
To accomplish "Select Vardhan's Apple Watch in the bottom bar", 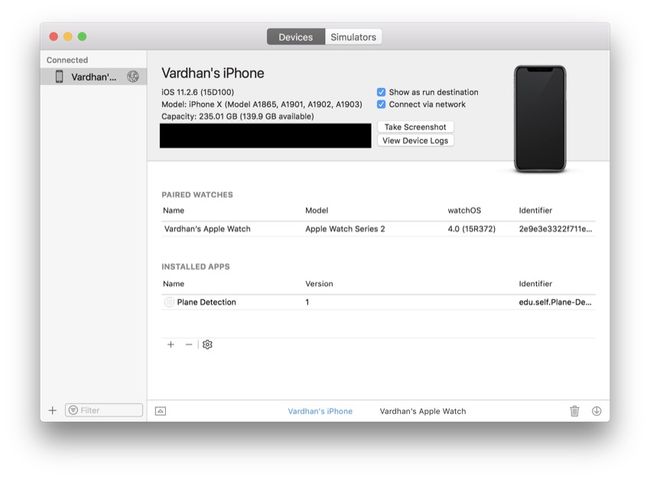I will (423, 411).
